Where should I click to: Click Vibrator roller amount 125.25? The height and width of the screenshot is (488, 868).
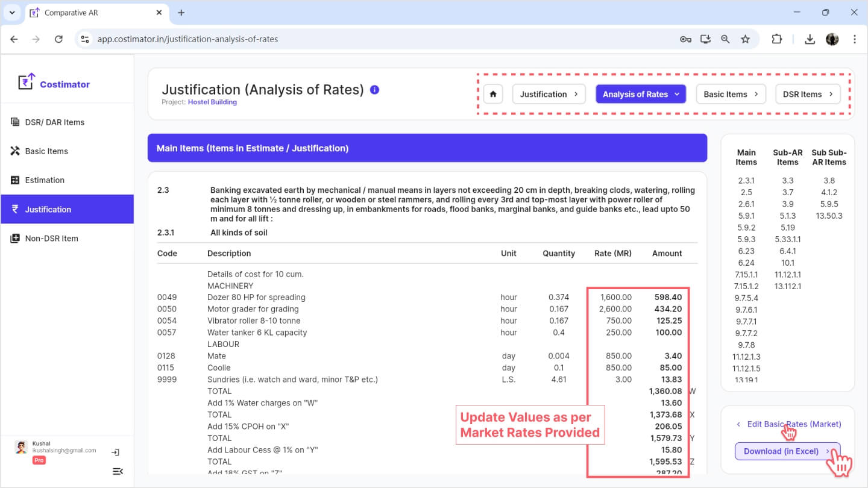[670, 321]
